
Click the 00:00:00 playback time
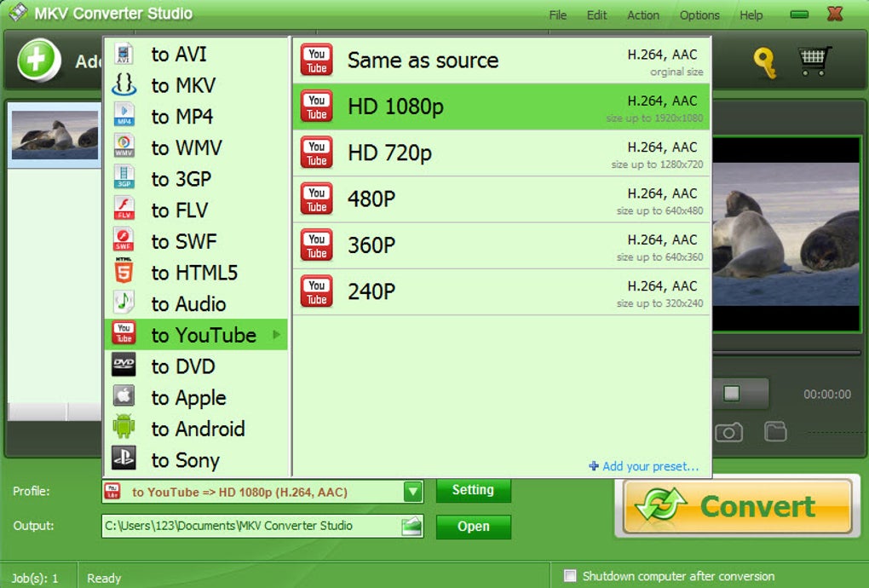[827, 394]
